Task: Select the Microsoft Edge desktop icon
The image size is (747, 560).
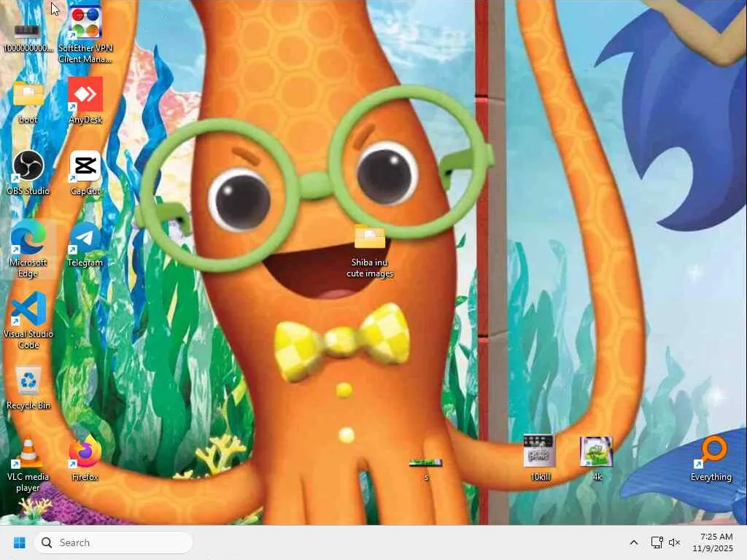Action: [x=28, y=249]
